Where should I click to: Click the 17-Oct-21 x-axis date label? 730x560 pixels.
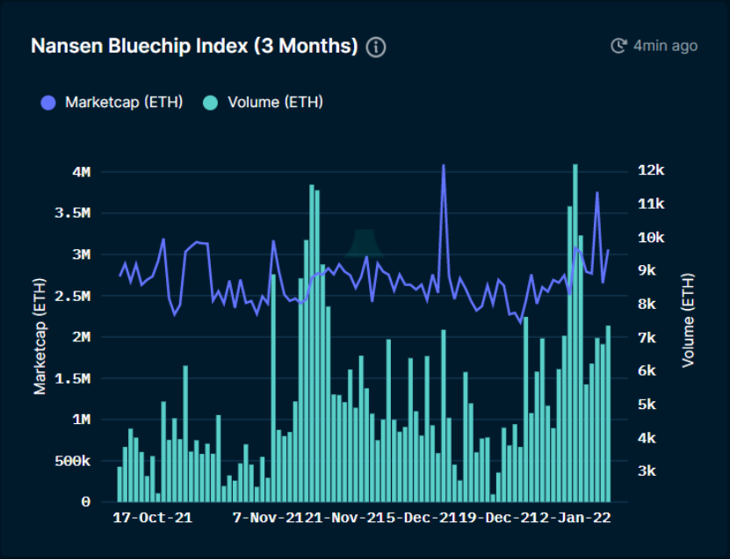tap(153, 518)
